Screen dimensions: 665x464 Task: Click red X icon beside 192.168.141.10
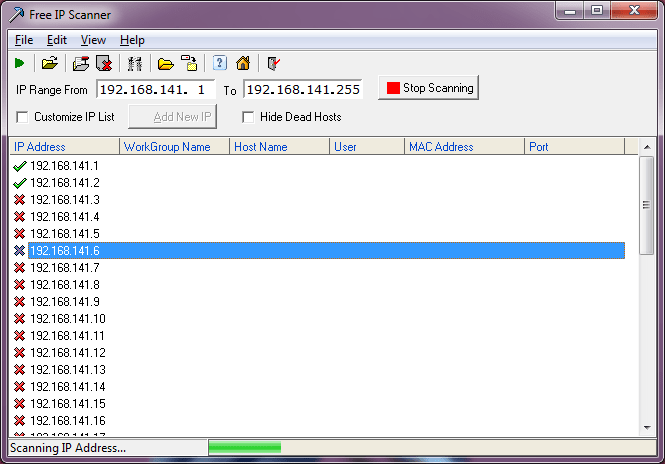tap(20, 319)
